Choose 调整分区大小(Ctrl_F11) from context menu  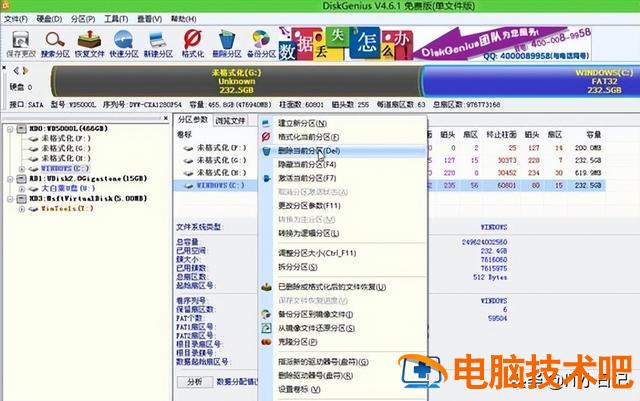tap(343, 253)
